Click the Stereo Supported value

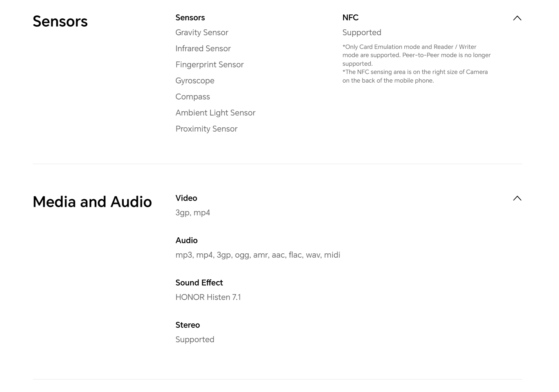point(195,340)
